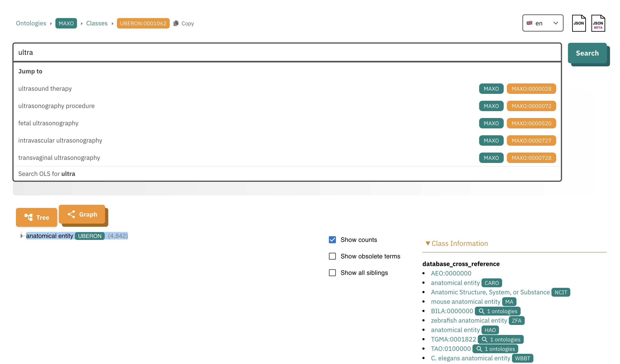Choose Search OLS for ultra
The image size is (620, 364).
coord(47,174)
